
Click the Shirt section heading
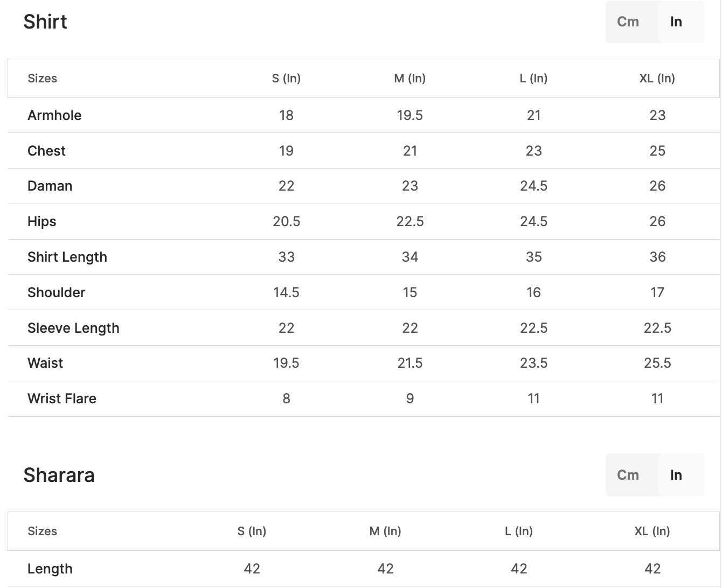45,22
